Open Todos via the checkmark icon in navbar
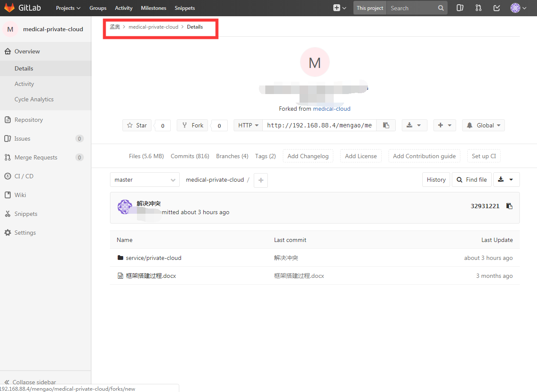537x392 pixels. pos(496,8)
